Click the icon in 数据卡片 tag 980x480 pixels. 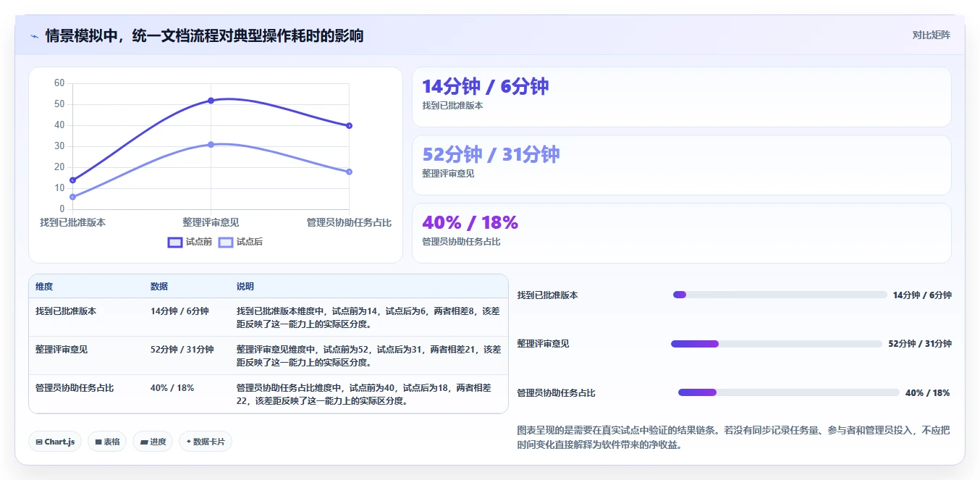point(189,442)
